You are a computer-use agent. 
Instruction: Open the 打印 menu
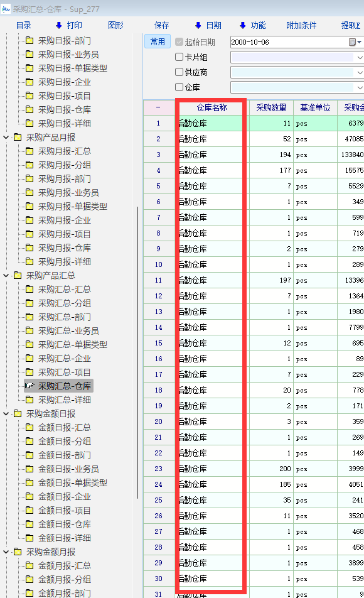(74, 26)
